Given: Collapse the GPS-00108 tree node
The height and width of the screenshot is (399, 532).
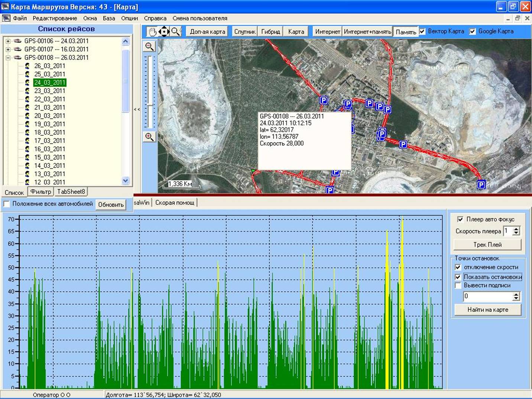Looking at the screenshot, I should 8,58.
